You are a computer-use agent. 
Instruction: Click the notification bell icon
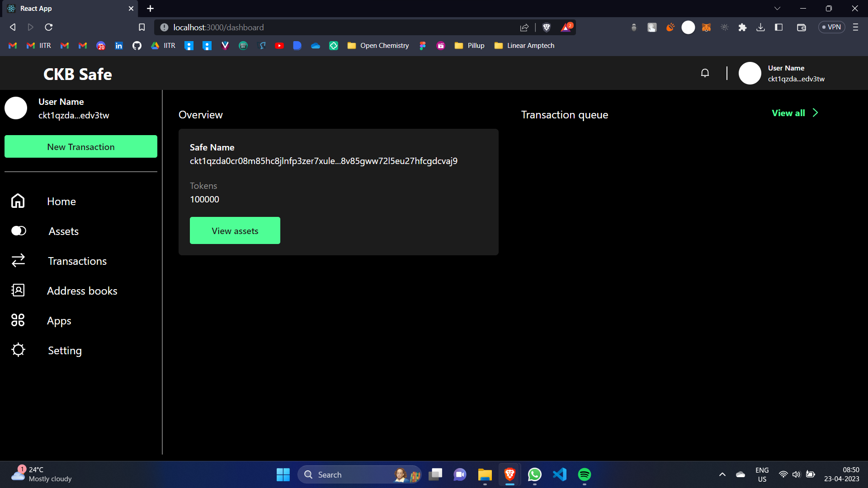point(705,73)
